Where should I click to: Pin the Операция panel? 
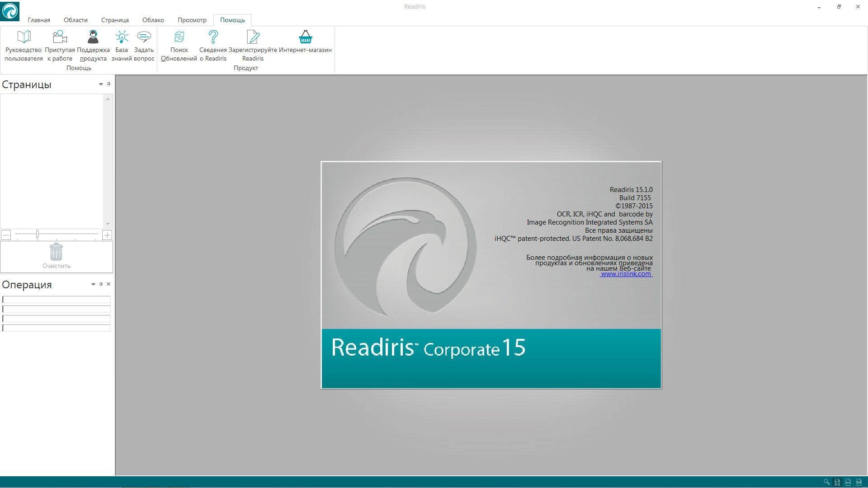coord(101,284)
